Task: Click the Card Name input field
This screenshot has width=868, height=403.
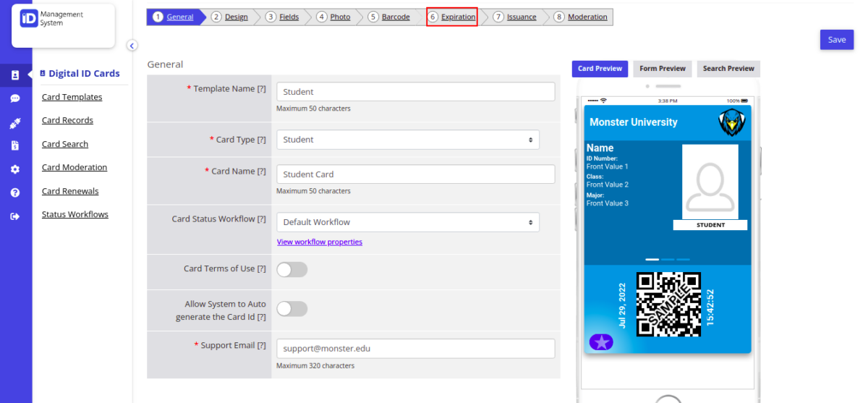Action: pos(416,174)
